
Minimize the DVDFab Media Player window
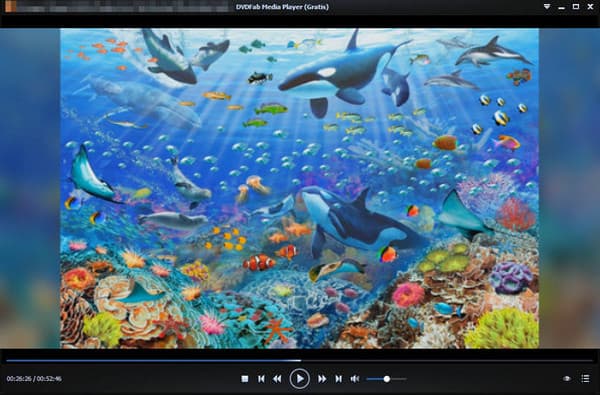pos(561,7)
